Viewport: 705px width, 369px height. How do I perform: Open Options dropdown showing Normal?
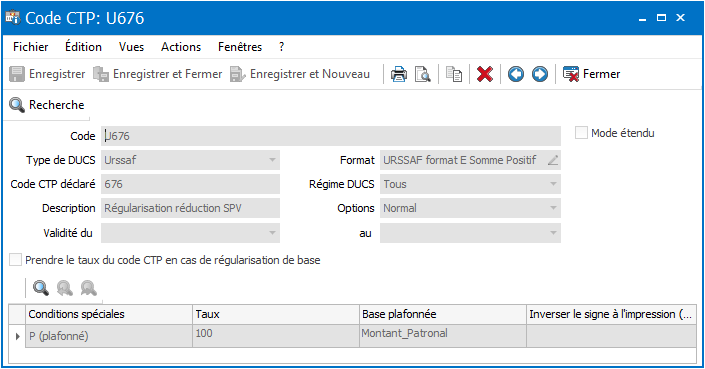click(553, 209)
